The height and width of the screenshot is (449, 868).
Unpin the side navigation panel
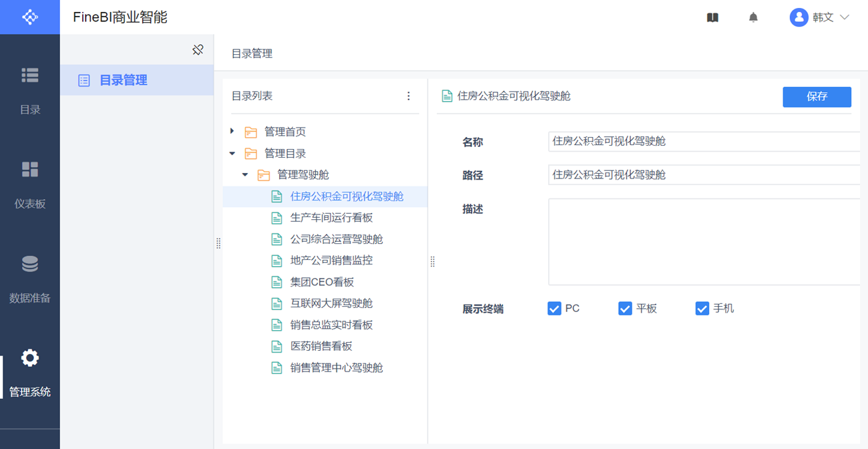pos(198,50)
